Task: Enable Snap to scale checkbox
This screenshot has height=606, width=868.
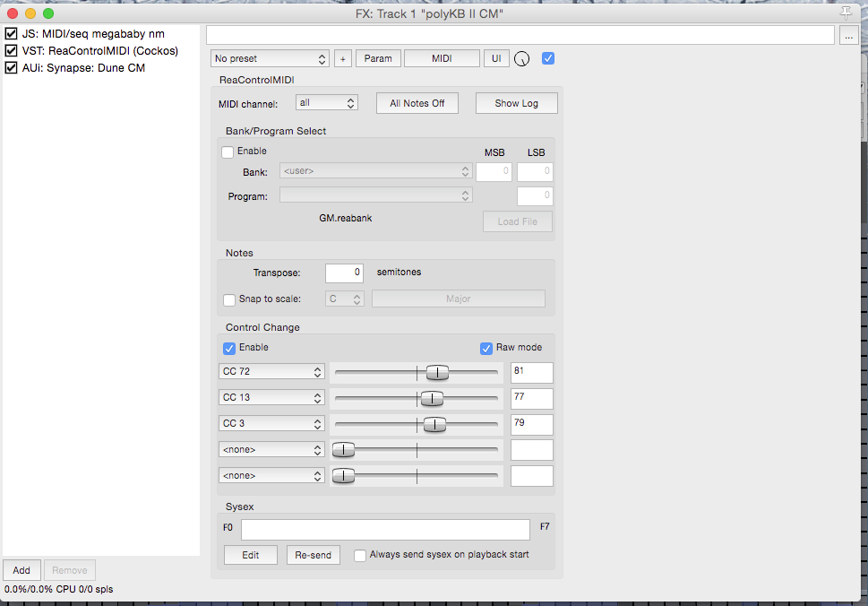Action: point(229,299)
